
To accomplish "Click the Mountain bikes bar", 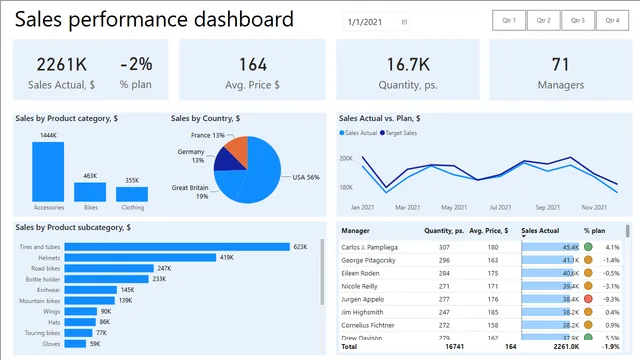I will [89, 300].
